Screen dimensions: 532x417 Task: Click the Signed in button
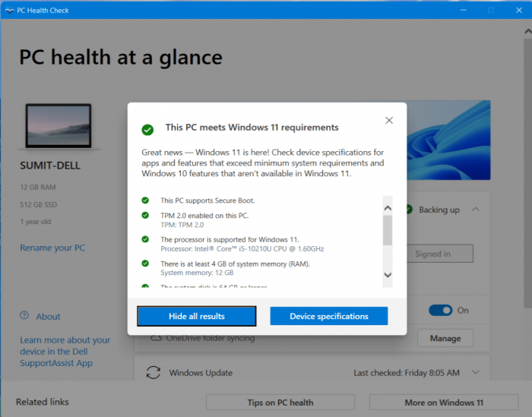pyautogui.click(x=440, y=254)
